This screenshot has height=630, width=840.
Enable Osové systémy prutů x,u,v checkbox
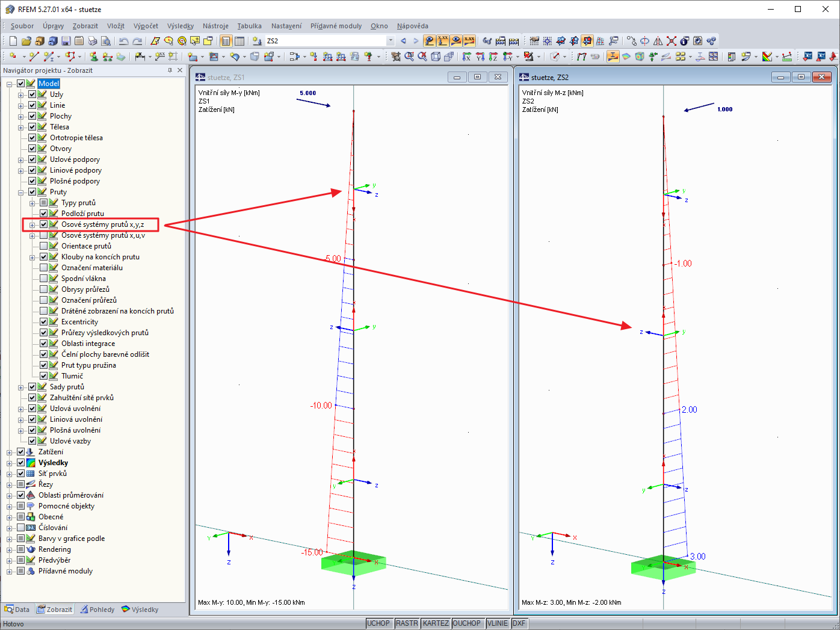(44, 235)
